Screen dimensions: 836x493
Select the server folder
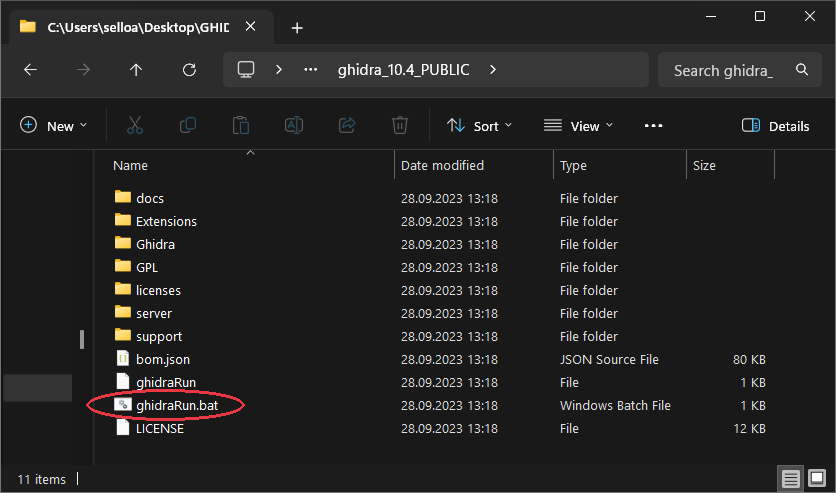tap(154, 313)
